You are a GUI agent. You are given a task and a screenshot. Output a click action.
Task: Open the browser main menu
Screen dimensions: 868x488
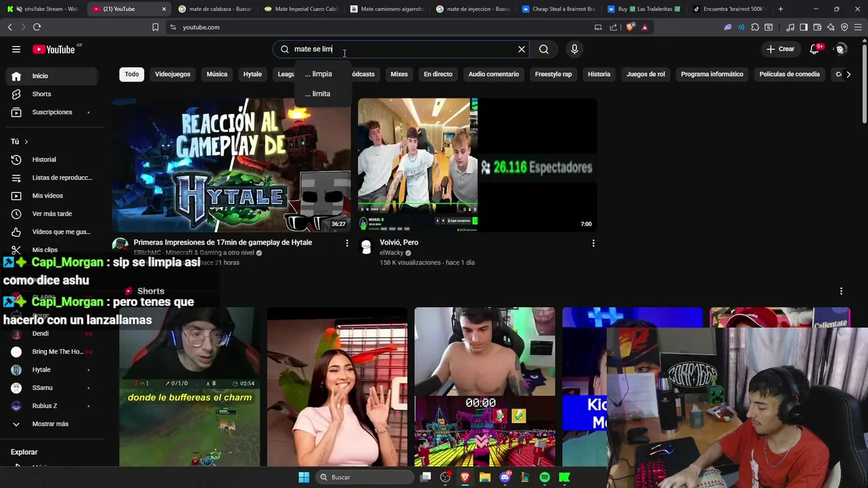[x=859, y=27]
